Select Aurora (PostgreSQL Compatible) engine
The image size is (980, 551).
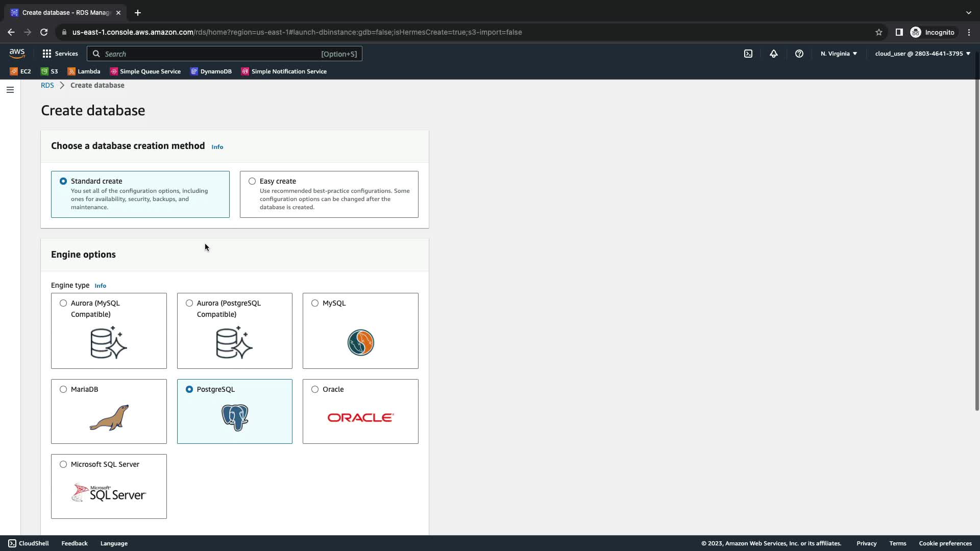tap(189, 303)
